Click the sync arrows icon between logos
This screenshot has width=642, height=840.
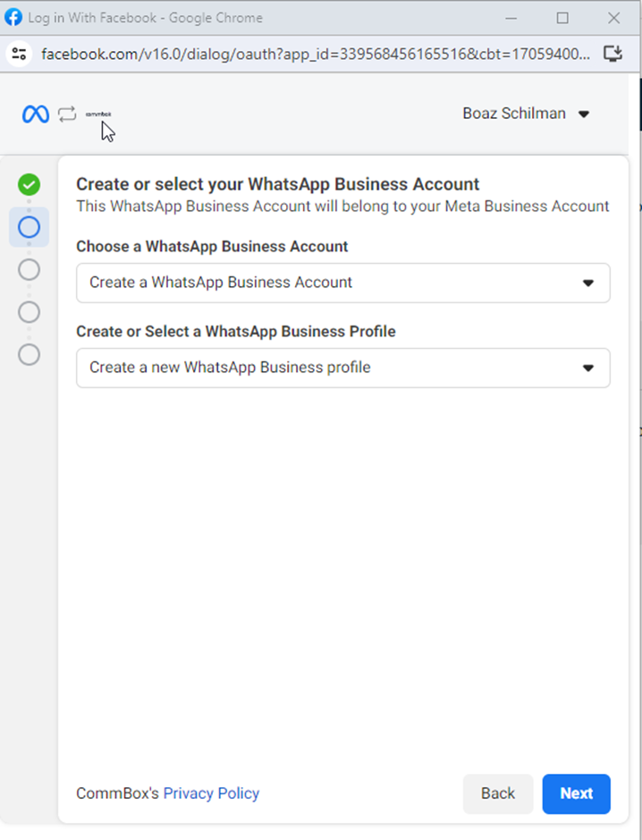(67, 114)
